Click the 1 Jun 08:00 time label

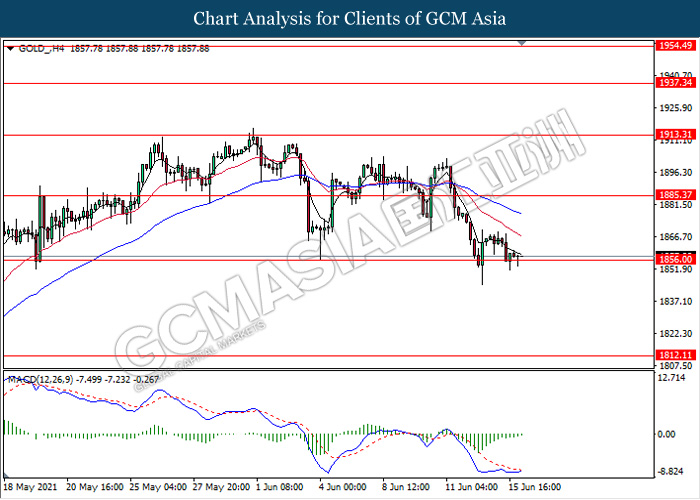pyautogui.click(x=281, y=487)
